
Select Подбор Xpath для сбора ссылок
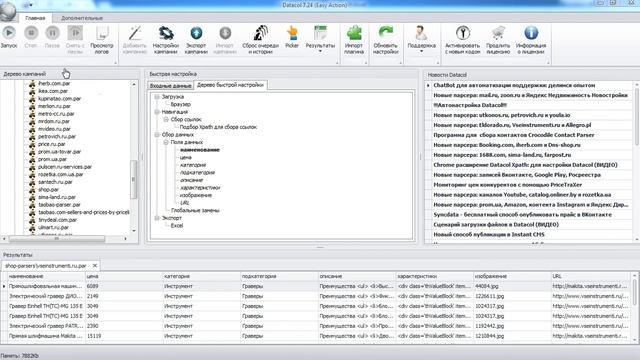218,127
